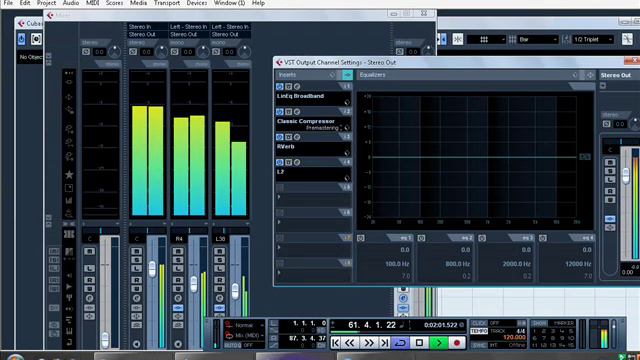The image size is (640, 360).
Task: Click the L38 pan value field
Action: (220, 239)
